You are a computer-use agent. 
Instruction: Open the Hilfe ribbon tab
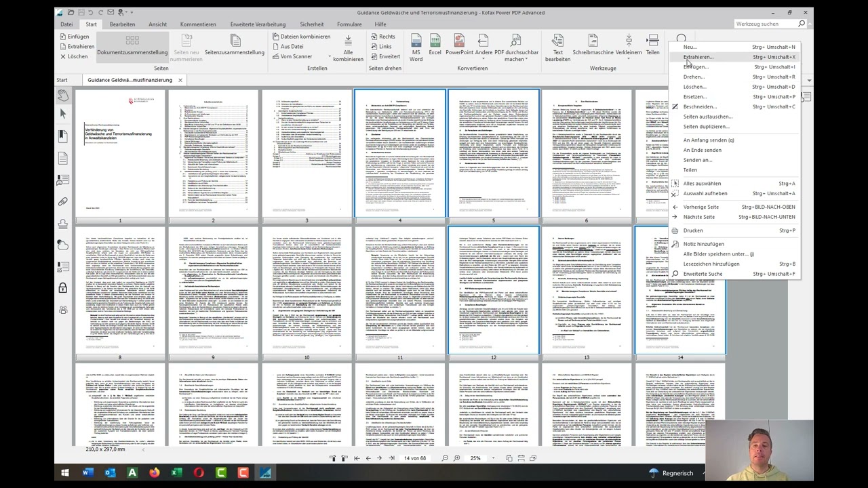(x=380, y=24)
